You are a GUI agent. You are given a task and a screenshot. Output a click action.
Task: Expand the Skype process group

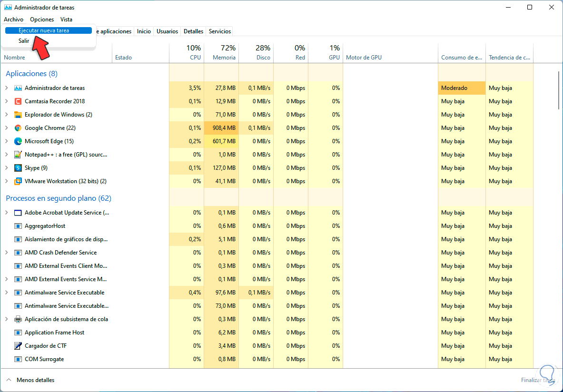pos(7,168)
